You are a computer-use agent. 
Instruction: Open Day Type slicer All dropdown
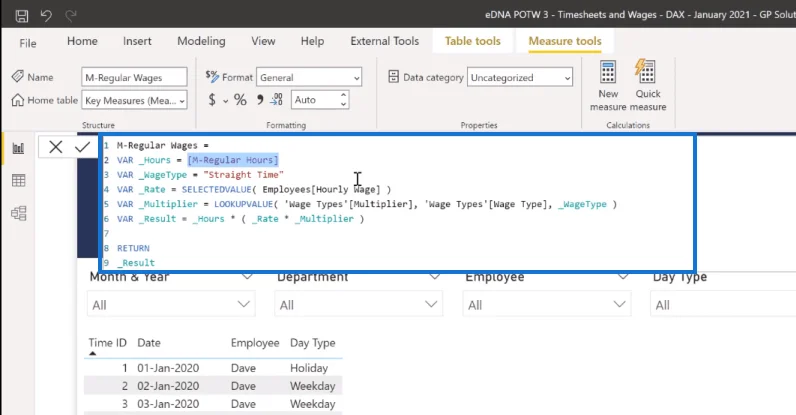click(x=723, y=305)
